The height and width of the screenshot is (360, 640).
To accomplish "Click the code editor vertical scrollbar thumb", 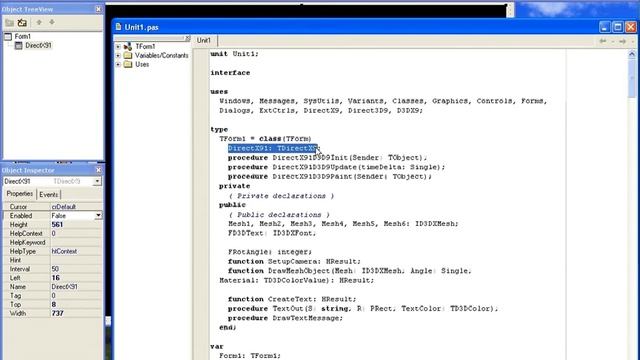I will [632, 78].
